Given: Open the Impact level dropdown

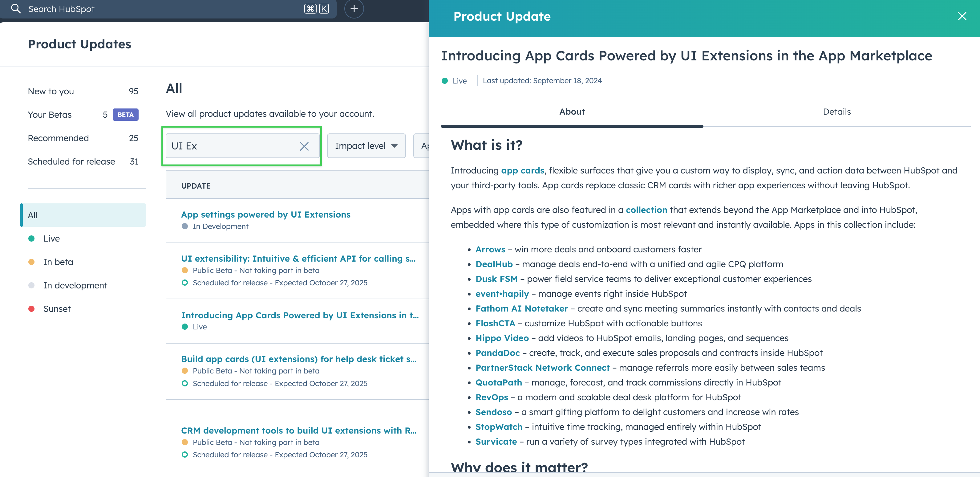Looking at the screenshot, I should (366, 146).
